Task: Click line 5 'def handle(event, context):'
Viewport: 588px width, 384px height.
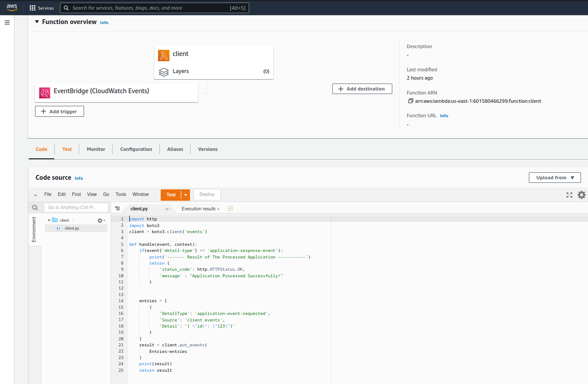Action: (x=163, y=244)
